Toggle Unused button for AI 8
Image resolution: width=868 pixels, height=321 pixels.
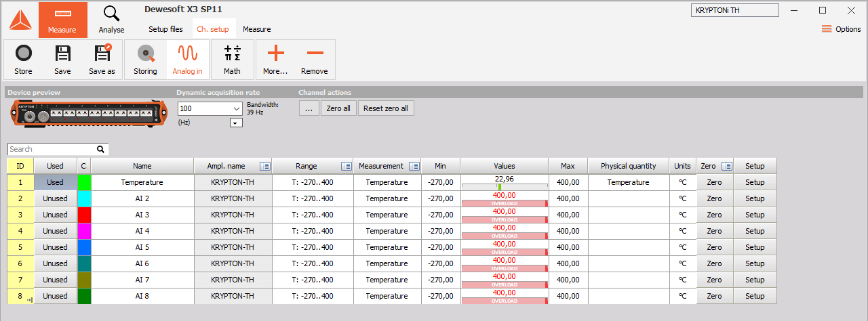[55, 296]
